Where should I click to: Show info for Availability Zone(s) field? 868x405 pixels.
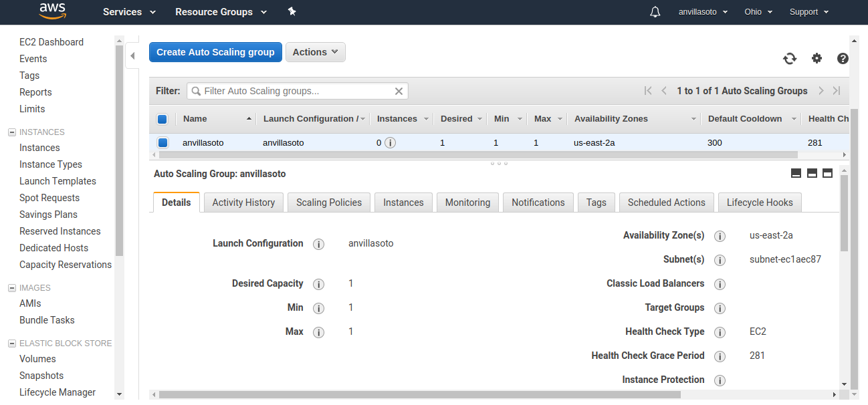[x=720, y=236]
